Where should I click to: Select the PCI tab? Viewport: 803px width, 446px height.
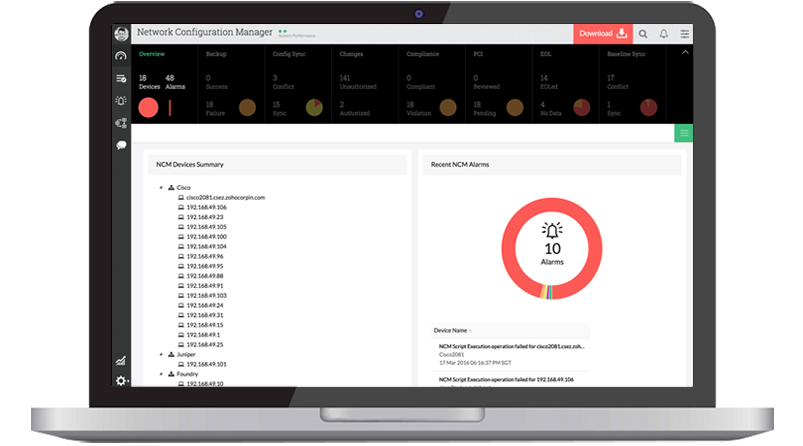pyautogui.click(x=478, y=54)
